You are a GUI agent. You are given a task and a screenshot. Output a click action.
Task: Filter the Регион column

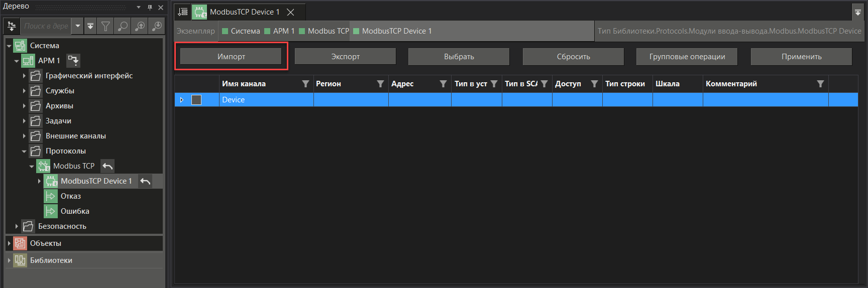click(x=380, y=84)
